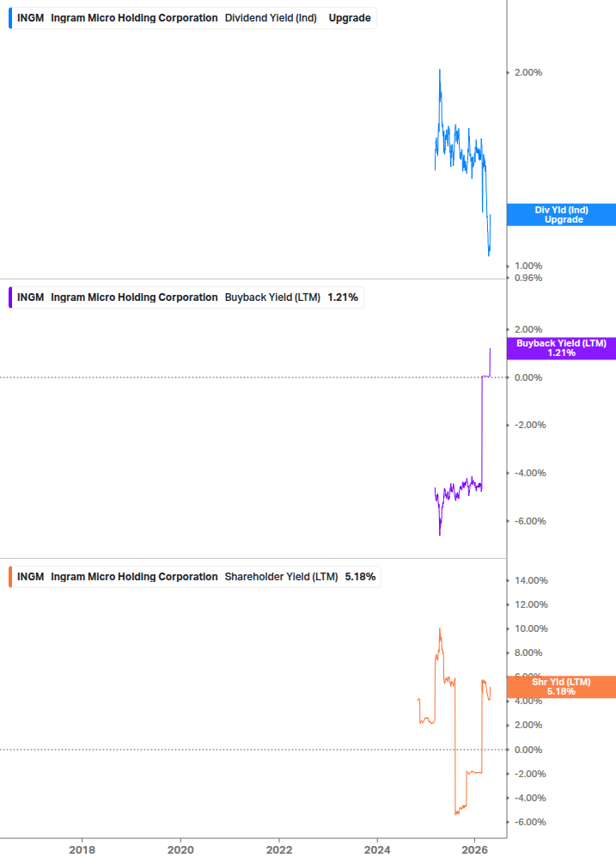
Task: Click the purple color bar of buyback legend
Action: [x=10, y=297]
